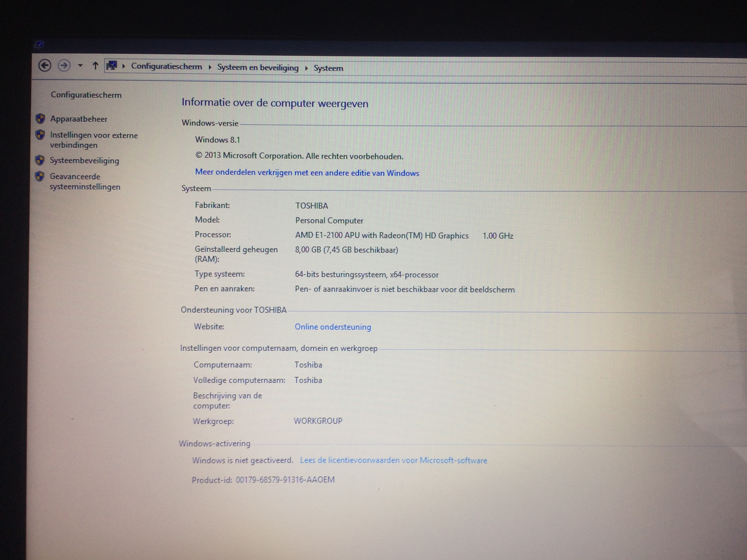
Task: Click the computer icon in address bar
Action: point(111,65)
